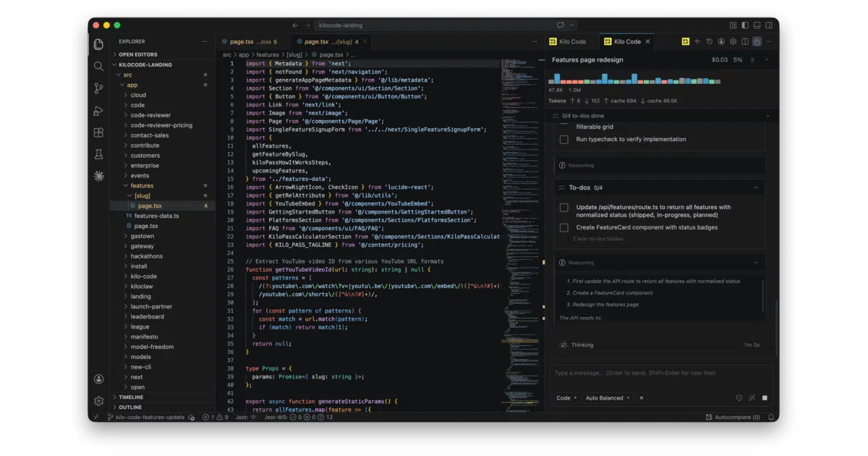Open the Manage gear in activity bar
This screenshot has height=456, width=868.
(x=98, y=400)
